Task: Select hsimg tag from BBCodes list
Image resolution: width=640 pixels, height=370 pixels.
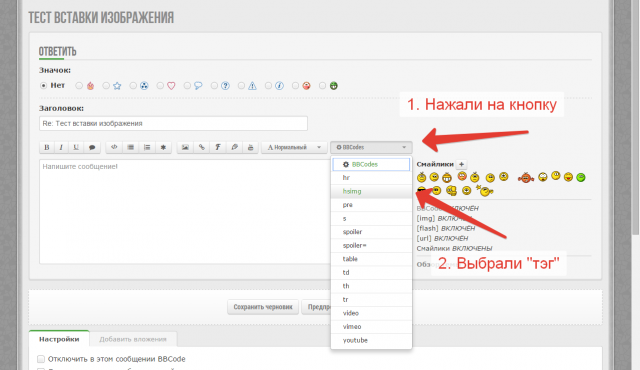Action: click(371, 191)
